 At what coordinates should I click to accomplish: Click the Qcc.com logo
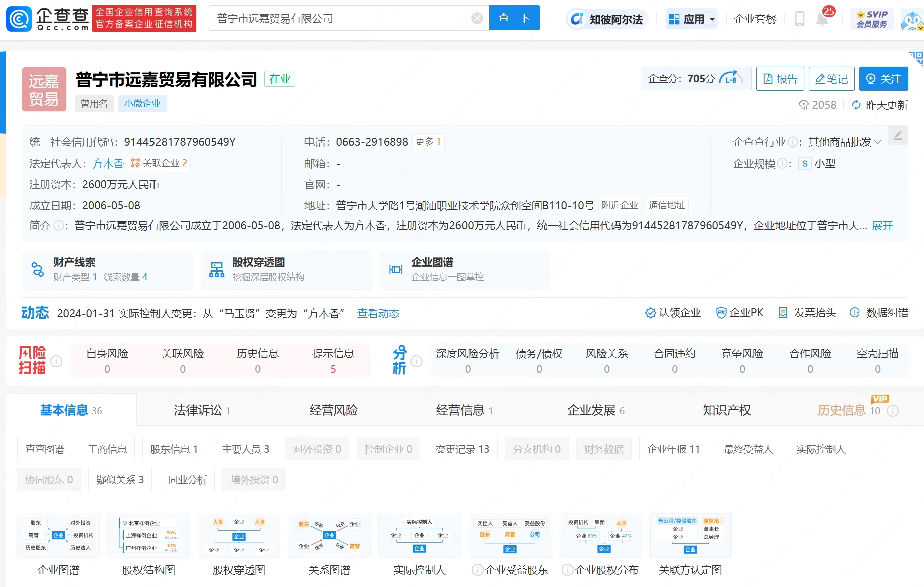[48, 19]
